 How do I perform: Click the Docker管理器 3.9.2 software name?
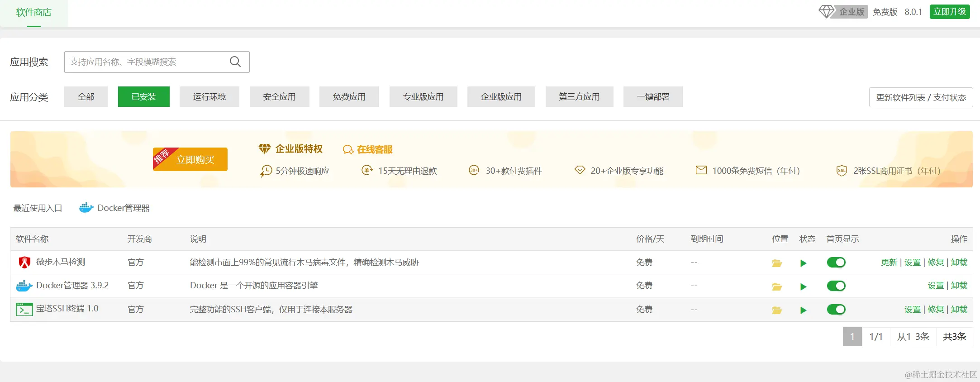click(72, 286)
